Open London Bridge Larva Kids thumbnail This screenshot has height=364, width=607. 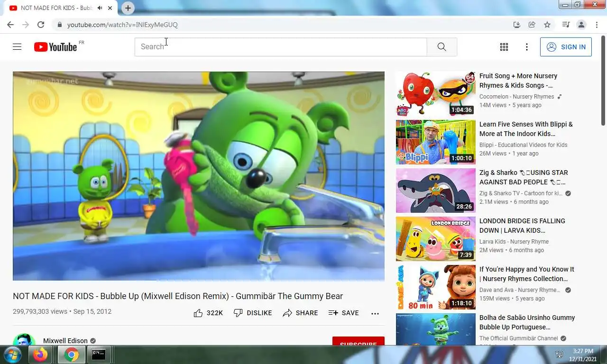click(x=436, y=239)
